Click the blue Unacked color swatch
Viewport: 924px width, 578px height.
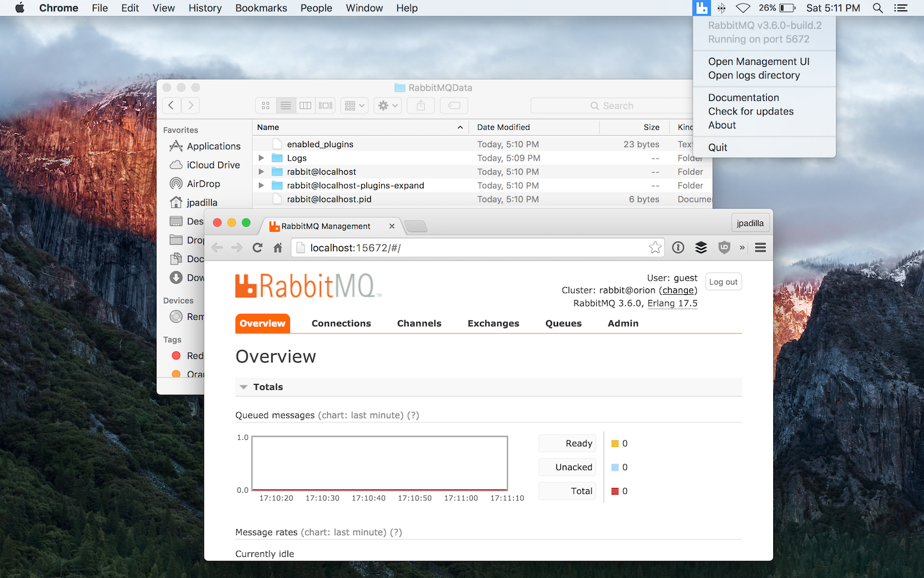click(x=615, y=468)
